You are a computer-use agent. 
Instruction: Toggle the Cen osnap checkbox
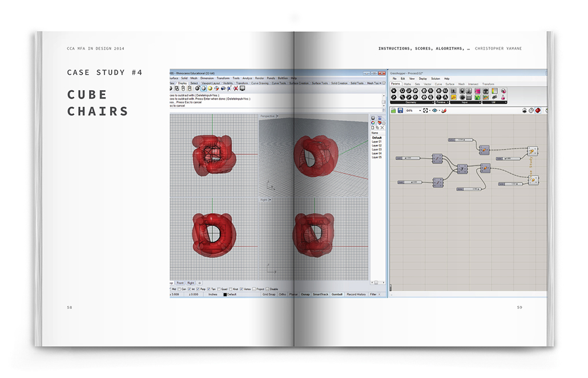pyautogui.click(x=179, y=289)
